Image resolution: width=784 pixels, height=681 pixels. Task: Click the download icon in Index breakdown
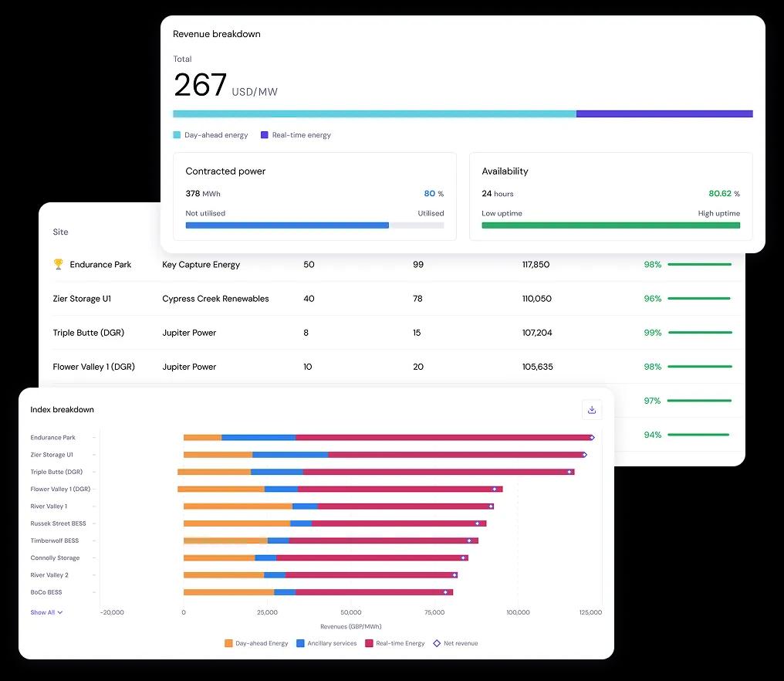point(592,410)
